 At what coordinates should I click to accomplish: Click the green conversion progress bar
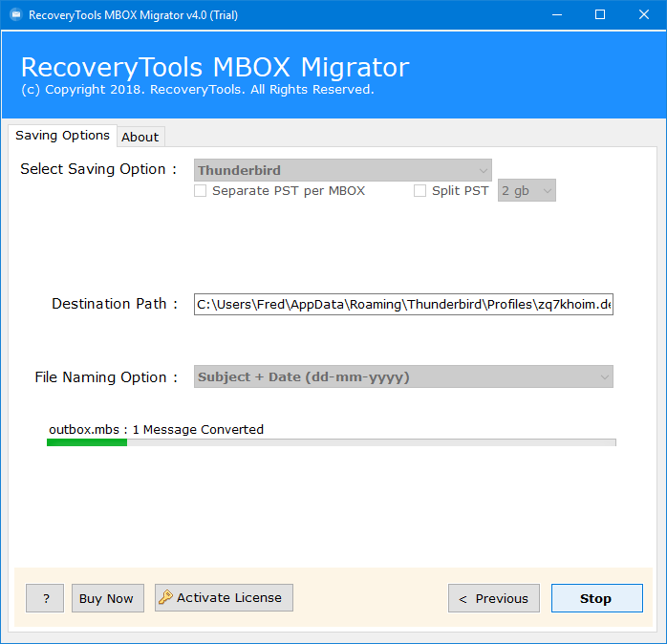tap(332, 442)
